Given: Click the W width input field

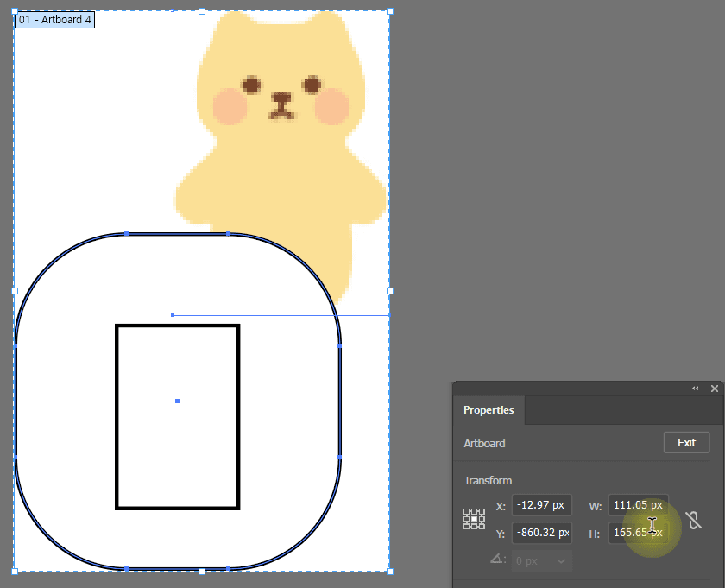Looking at the screenshot, I should pyautogui.click(x=638, y=505).
